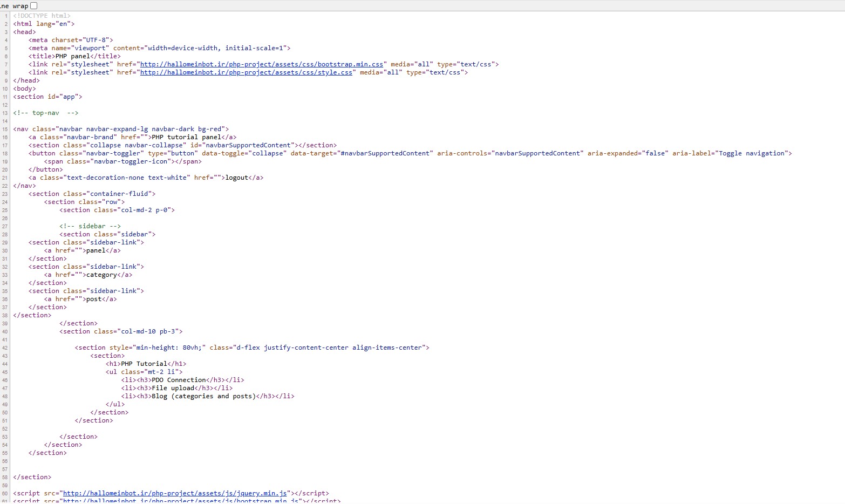Click the 'UTF-8' charset value
This screenshot has width=845, height=504.
point(96,40)
